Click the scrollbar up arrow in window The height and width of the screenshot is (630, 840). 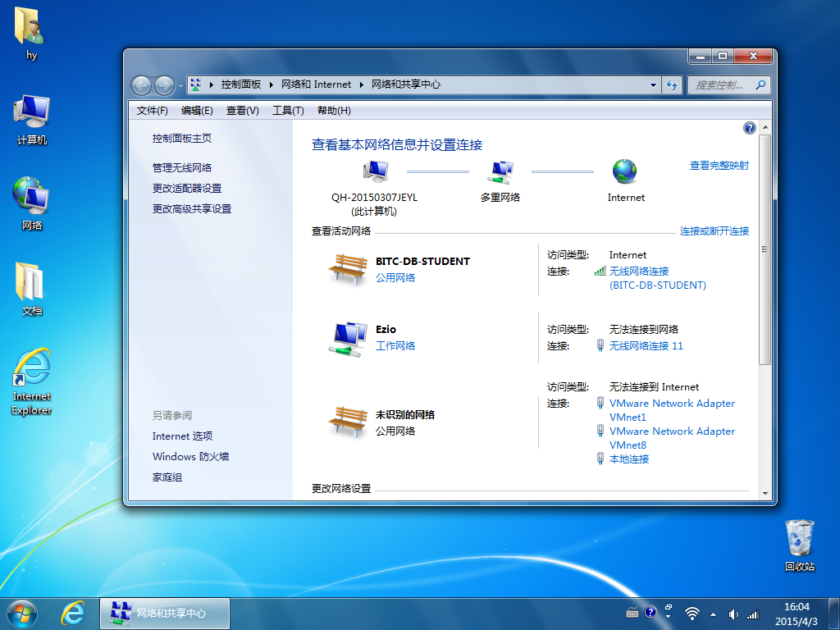click(765, 127)
